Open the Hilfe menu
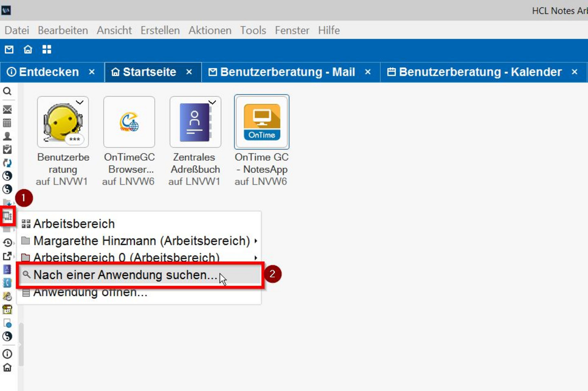This screenshot has height=391, width=588. click(x=329, y=30)
